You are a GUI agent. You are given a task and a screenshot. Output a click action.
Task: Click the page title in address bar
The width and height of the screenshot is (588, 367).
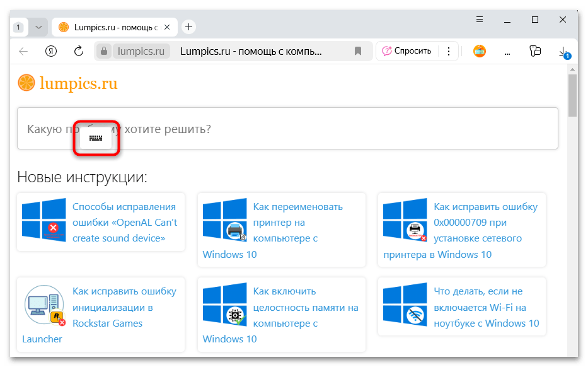coord(251,51)
